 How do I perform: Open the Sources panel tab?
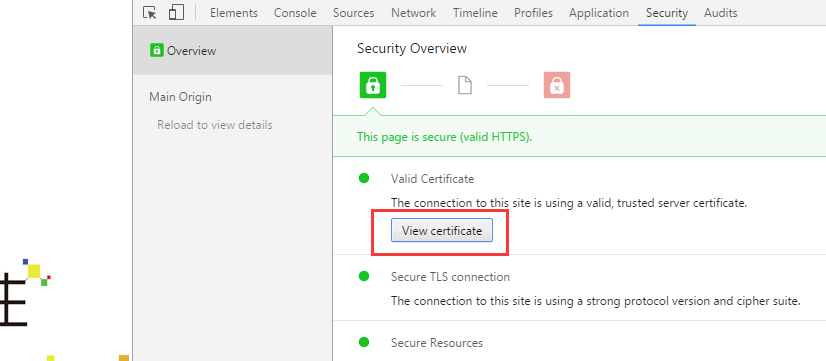[x=353, y=13]
